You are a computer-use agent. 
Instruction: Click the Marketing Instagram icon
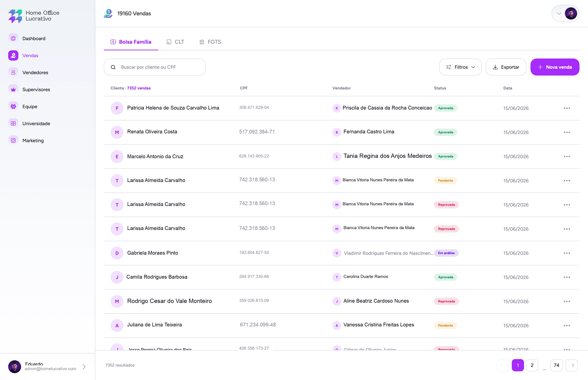(13, 141)
